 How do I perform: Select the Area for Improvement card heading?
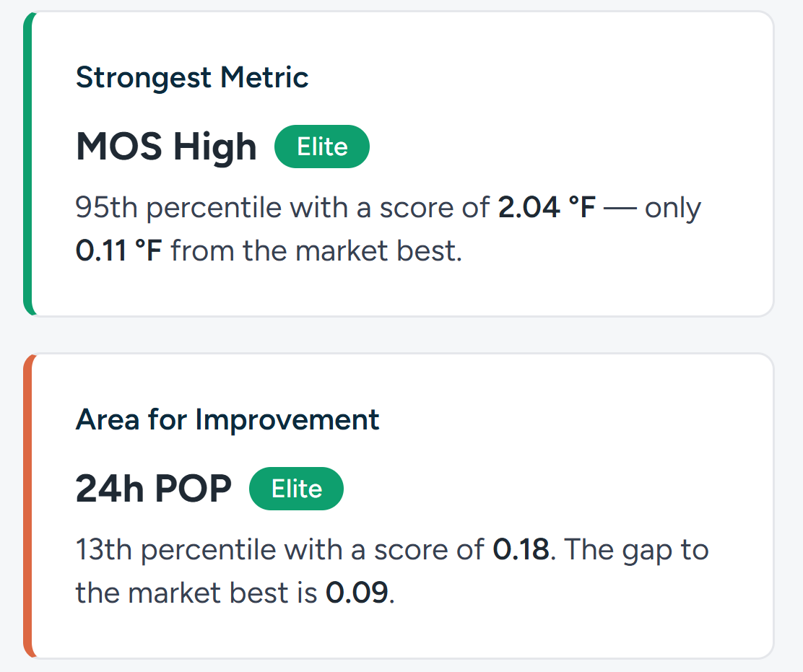click(x=227, y=419)
